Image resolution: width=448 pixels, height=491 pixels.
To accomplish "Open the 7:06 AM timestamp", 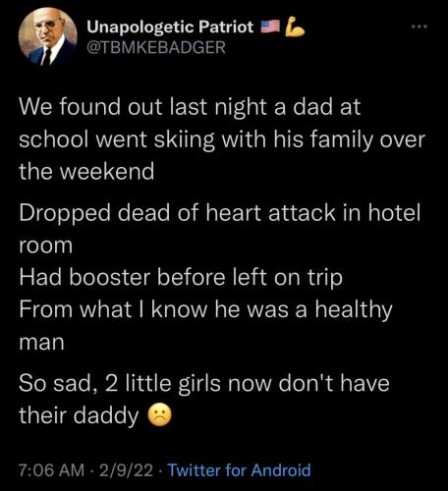I will coord(52,470).
